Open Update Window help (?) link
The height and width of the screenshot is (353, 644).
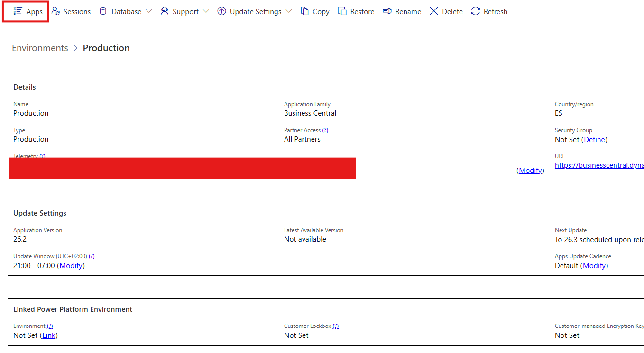tap(92, 256)
